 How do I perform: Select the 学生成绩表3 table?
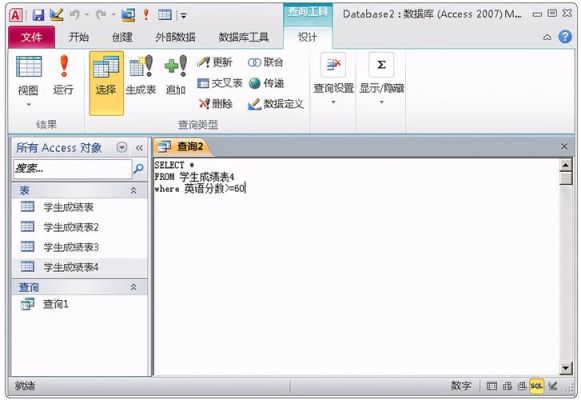pyautogui.click(x=80, y=247)
